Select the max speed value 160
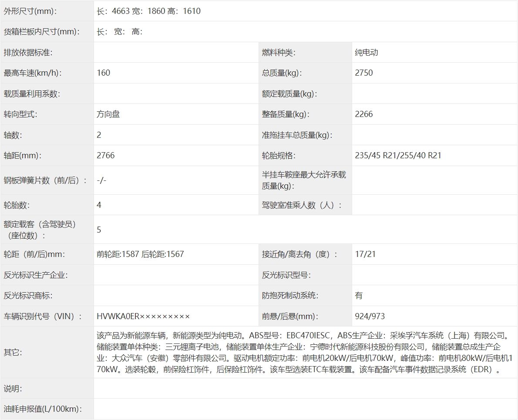 point(104,73)
